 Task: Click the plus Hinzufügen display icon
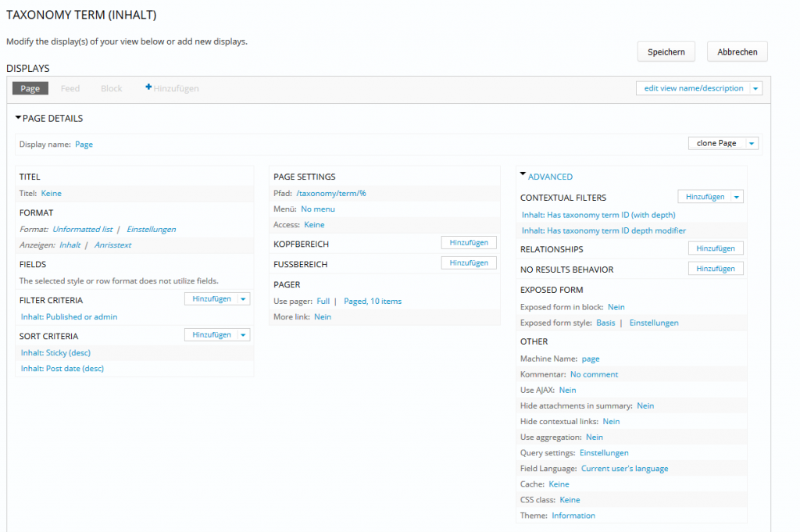148,88
